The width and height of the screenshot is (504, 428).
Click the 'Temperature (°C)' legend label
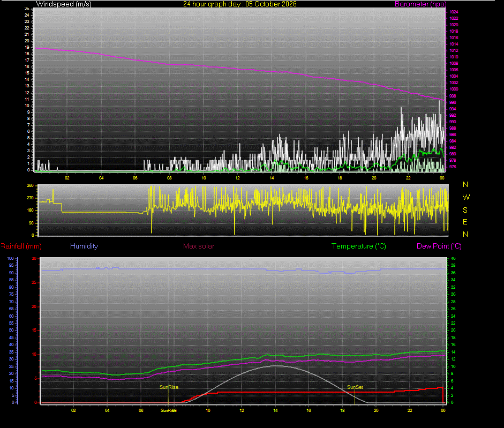(359, 246)
